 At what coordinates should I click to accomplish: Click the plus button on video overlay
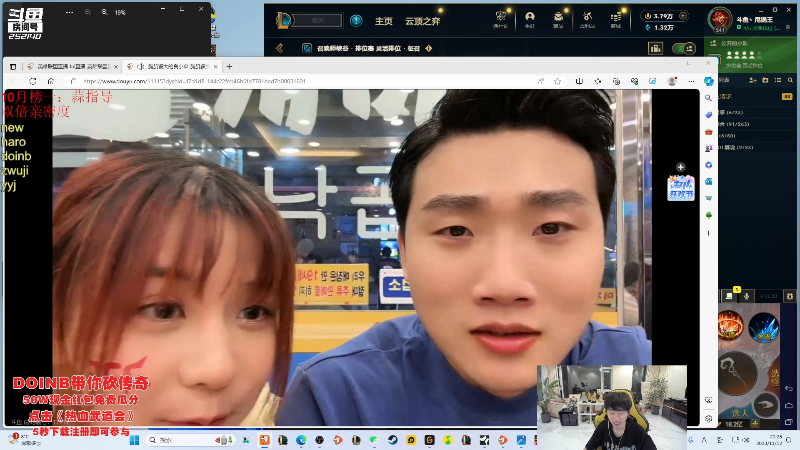point(681,167)
